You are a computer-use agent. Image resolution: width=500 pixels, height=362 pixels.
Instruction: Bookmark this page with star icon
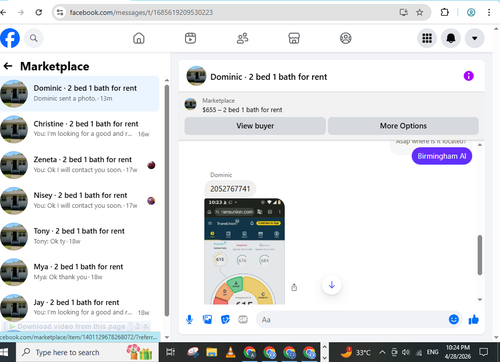pyautogui.click(x=419, y=12)
